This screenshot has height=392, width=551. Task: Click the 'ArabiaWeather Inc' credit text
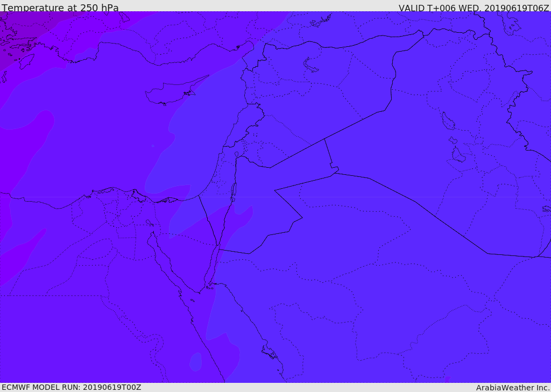coord(513,388)
